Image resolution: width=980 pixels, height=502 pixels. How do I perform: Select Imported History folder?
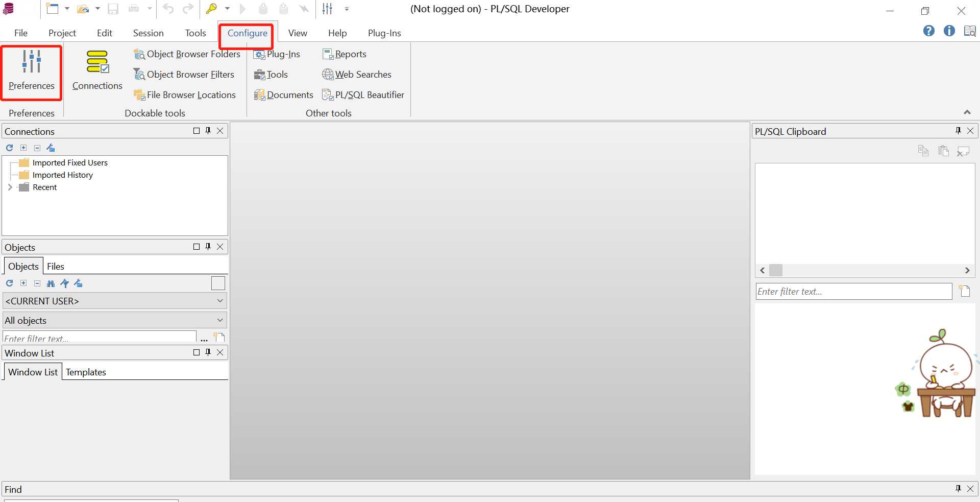pyautogui.click(x=63, y=175)
